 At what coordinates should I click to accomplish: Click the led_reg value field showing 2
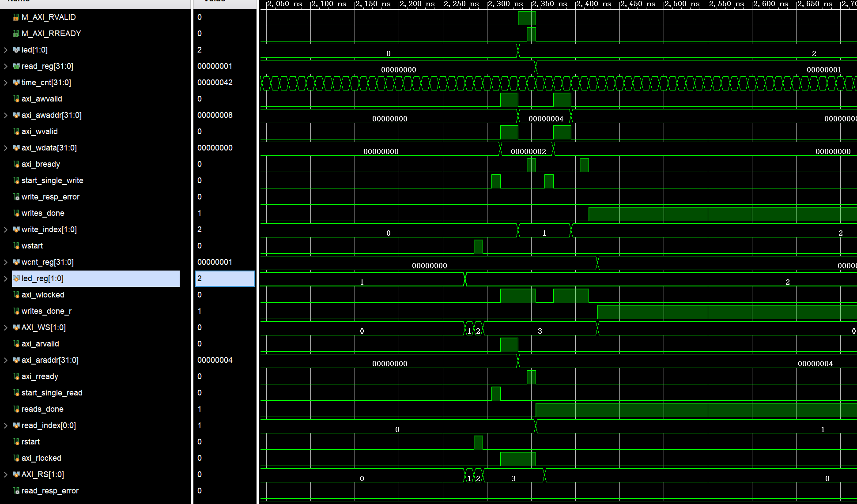pyautogui.click(x=225, y=278)
